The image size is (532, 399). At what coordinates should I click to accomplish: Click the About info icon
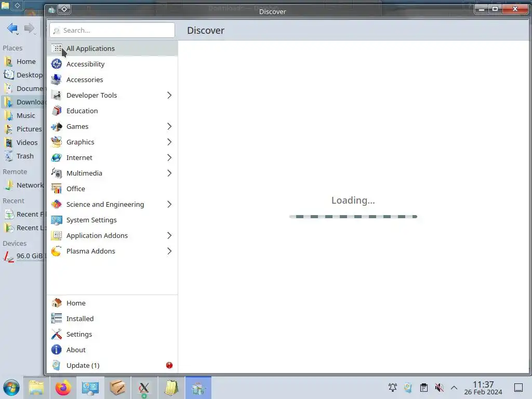(x=56, y=350)
